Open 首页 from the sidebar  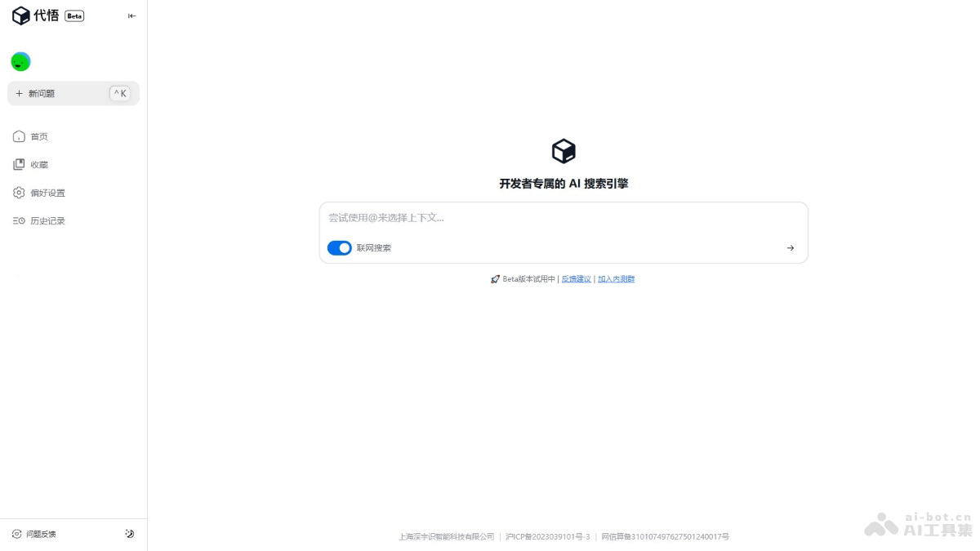pos(38,136)
